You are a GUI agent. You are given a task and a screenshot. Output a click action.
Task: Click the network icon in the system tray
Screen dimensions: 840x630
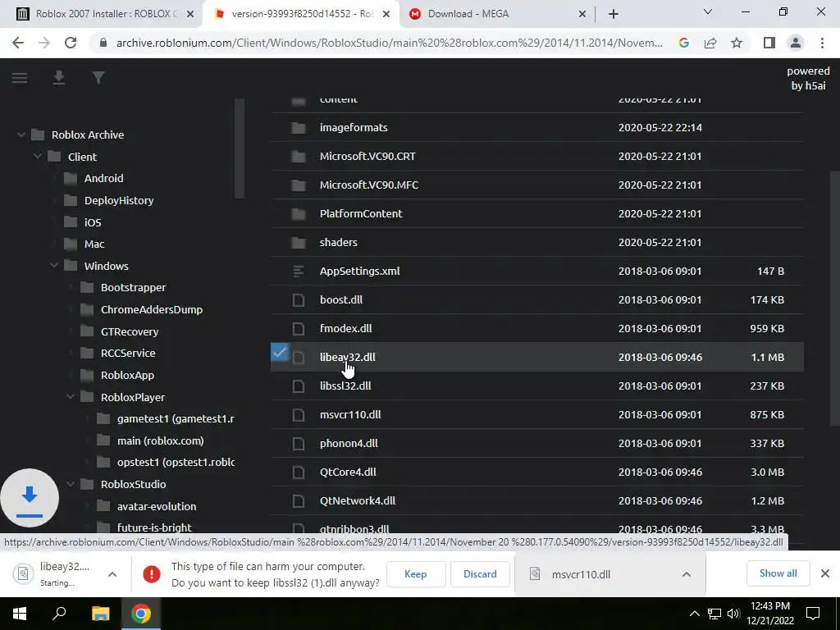pos(714,614)
